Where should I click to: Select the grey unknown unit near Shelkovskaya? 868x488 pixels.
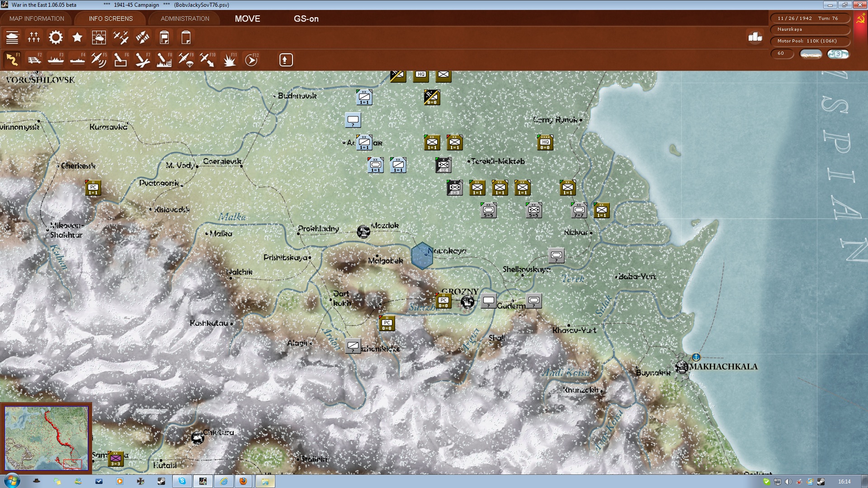[x=556, y=255]
